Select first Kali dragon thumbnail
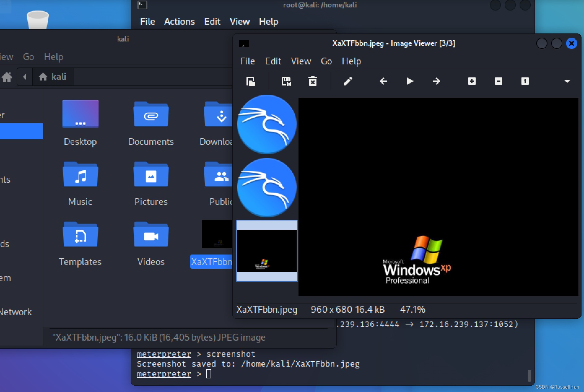Image resolution: width=584 pixels, height=392 pixels. pos(267,124)
